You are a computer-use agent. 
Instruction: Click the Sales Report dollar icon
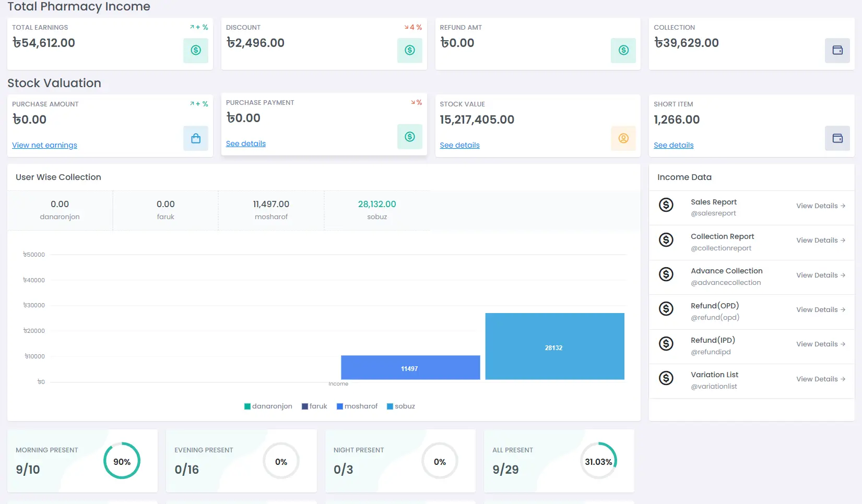pyautogui.click(x=666, y=205)
